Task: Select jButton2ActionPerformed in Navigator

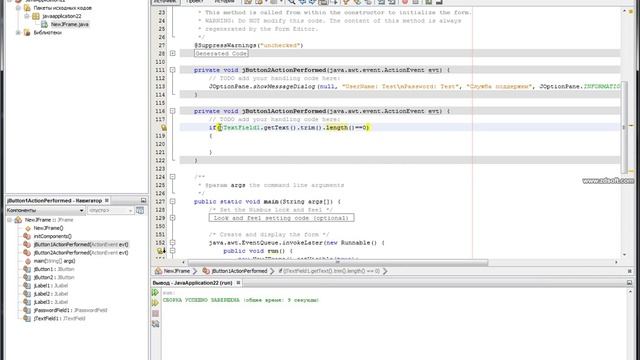Action: pyautogui.click(x=81, y=253)
